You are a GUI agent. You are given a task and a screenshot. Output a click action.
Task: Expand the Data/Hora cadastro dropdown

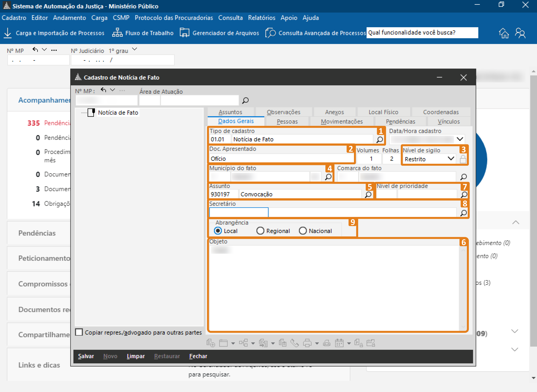(x=460, y=139)
